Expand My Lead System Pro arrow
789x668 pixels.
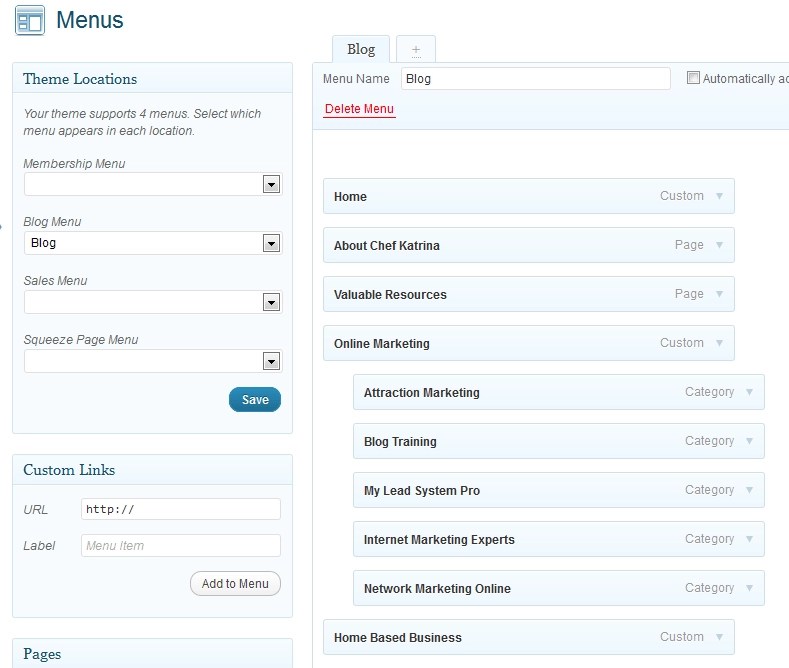point(749,490)
